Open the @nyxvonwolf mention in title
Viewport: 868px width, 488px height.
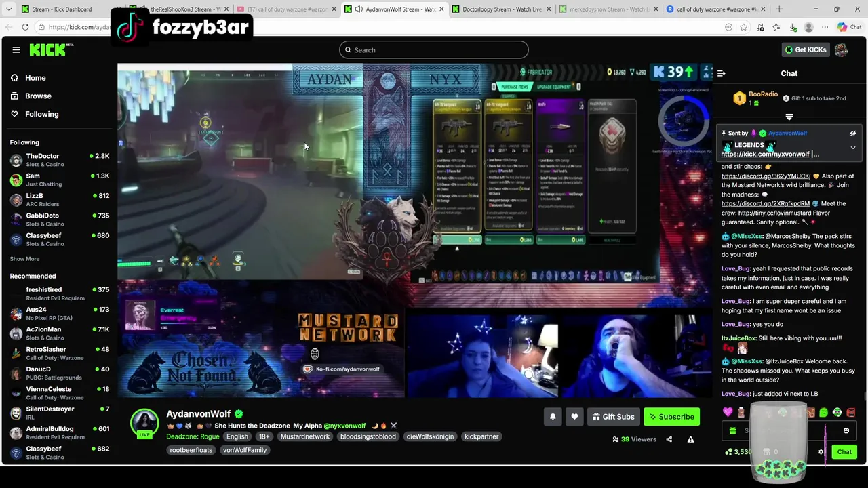click(344, 426)
